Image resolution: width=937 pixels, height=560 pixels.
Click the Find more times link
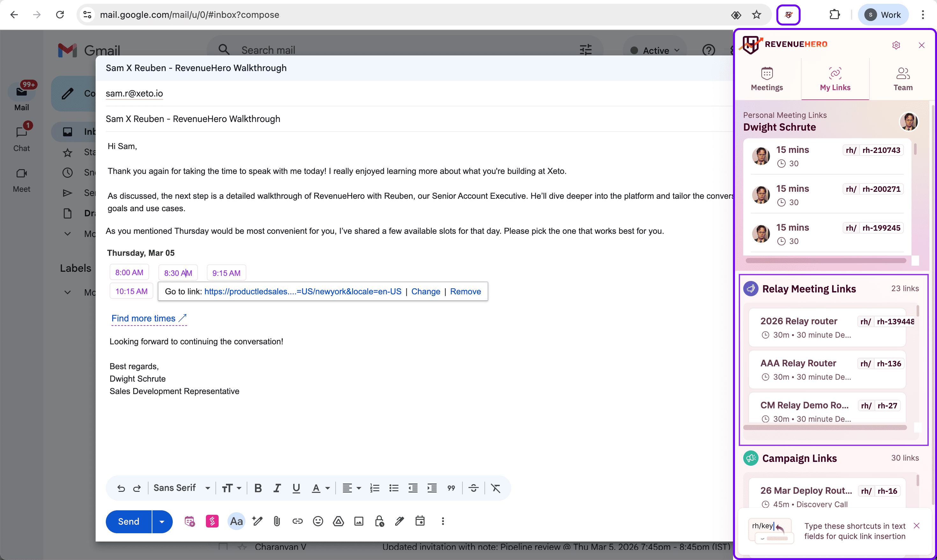pyautogui.click(x=143, y=319)
